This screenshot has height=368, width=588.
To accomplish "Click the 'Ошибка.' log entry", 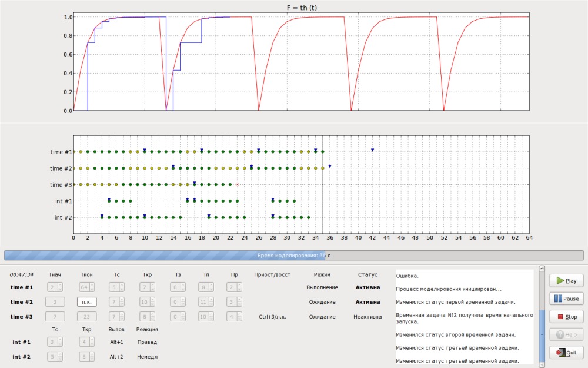I will point(407,276).
